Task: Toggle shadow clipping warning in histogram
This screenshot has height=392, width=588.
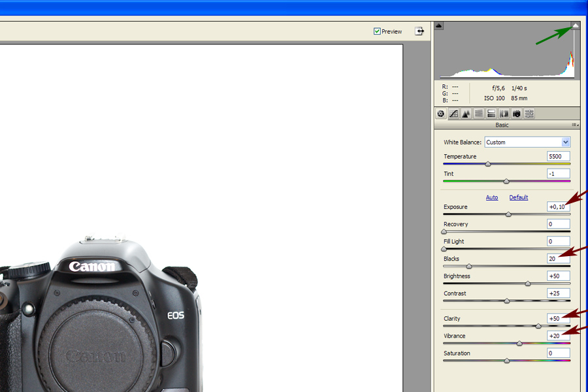Action: pos(439,25)
